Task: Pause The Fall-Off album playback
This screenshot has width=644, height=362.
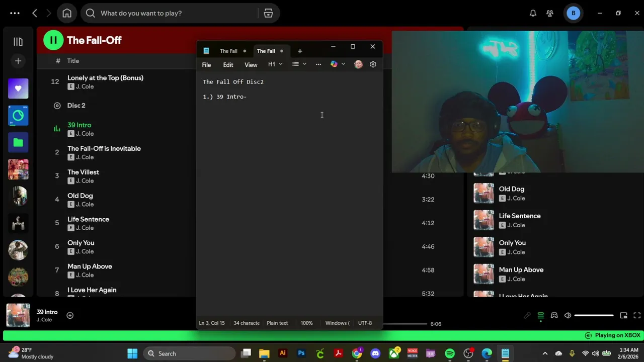Action: (53, 40)
